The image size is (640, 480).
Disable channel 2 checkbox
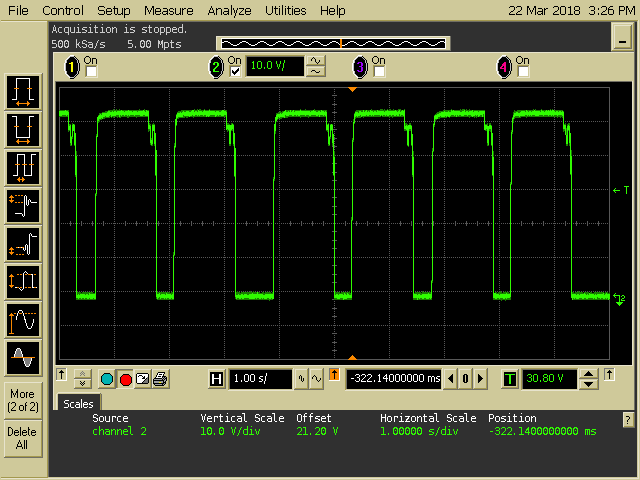pos(235,72)
